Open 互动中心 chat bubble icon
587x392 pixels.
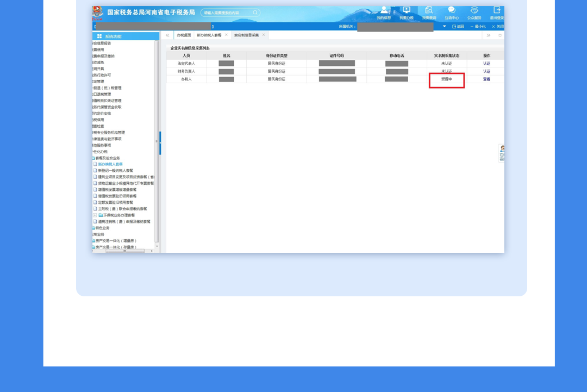pos(452,10)
